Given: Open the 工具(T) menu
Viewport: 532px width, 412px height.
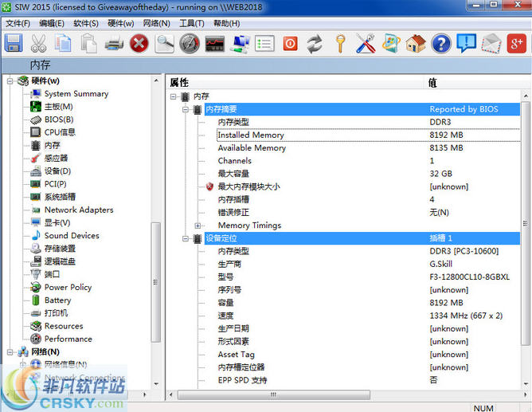Looking at the screenshot, I should (192, 23).
